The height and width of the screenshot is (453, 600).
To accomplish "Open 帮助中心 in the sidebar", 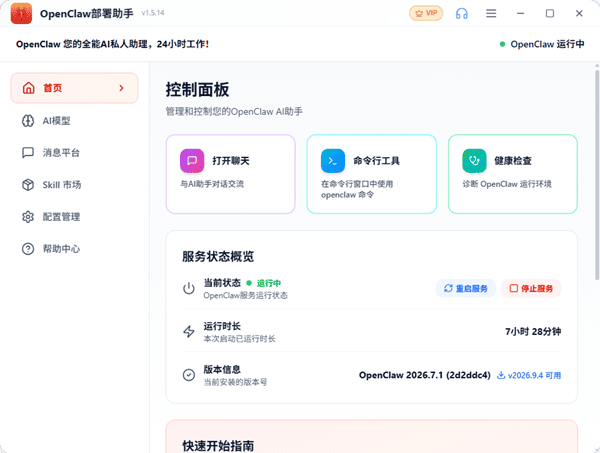I will [x=74, y=249].
